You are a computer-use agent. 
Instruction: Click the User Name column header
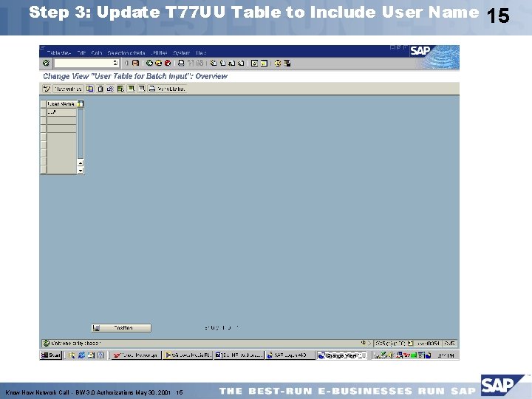(62, 104)
